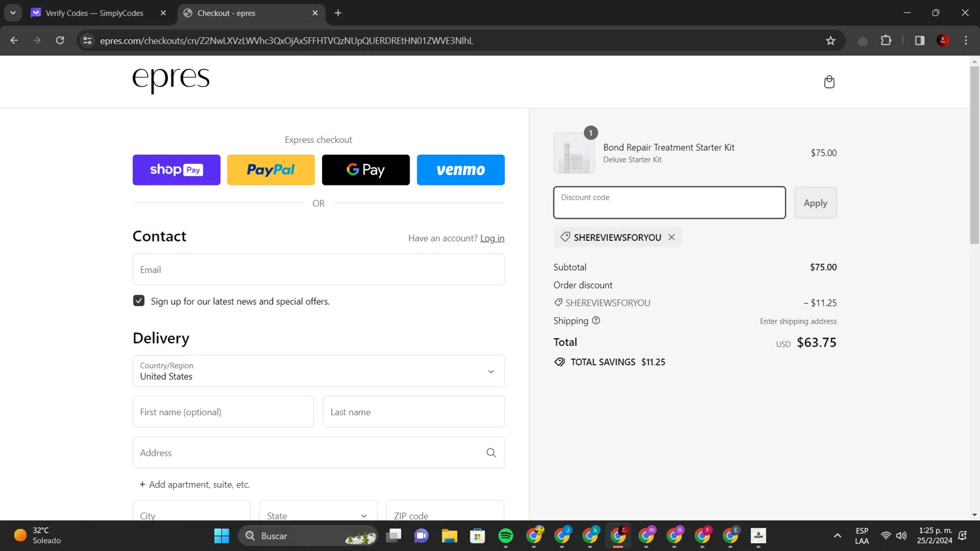980x551 pixels.
Task: Open File Explorer from the taskbar
Action: coord(449,535)
